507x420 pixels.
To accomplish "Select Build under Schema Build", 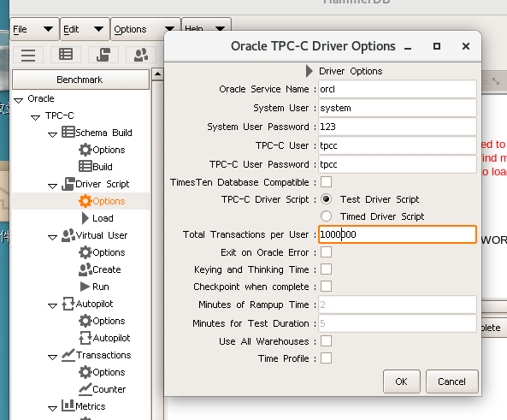I will [x=103, y=167].
